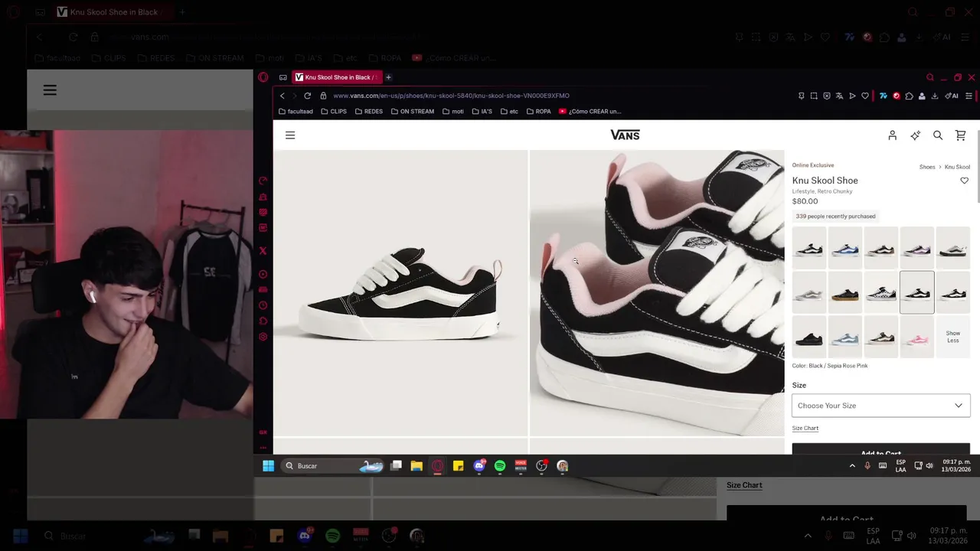Click the vans.com address bar URL
This screenshot has width=980, height=551.
pyautogui.click(x=451, y=96)
